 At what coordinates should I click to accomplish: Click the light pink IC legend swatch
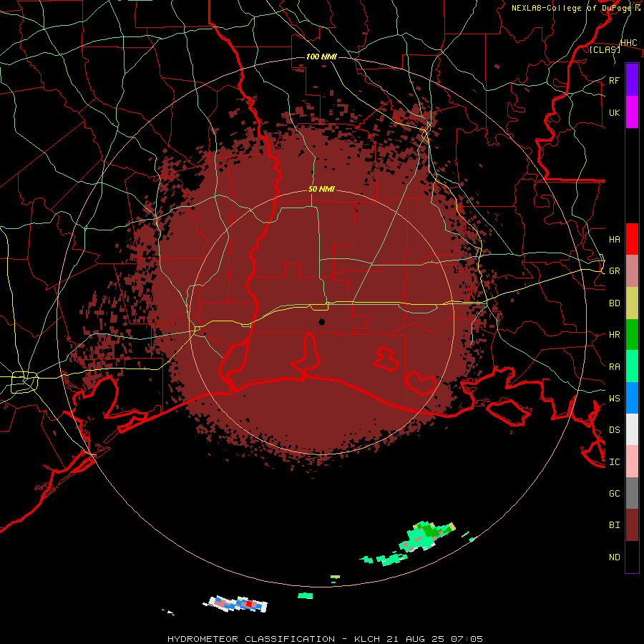click(x=632, y=462)
